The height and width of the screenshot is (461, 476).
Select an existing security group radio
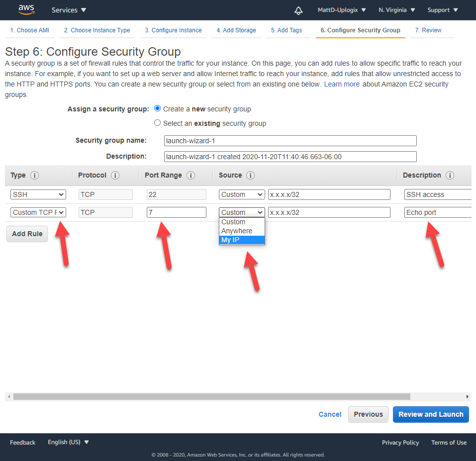coord(158,123)
